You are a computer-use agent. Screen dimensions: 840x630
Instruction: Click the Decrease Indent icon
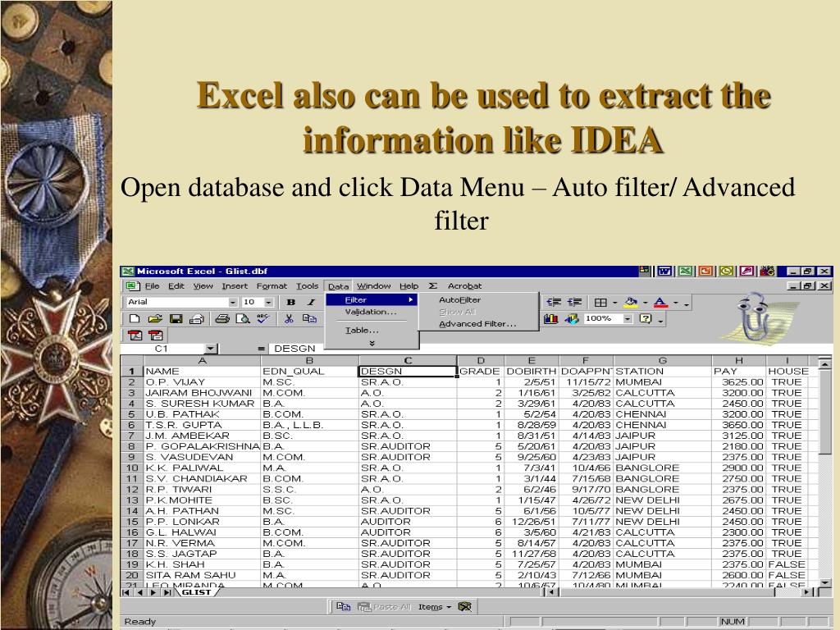(554, 302)
